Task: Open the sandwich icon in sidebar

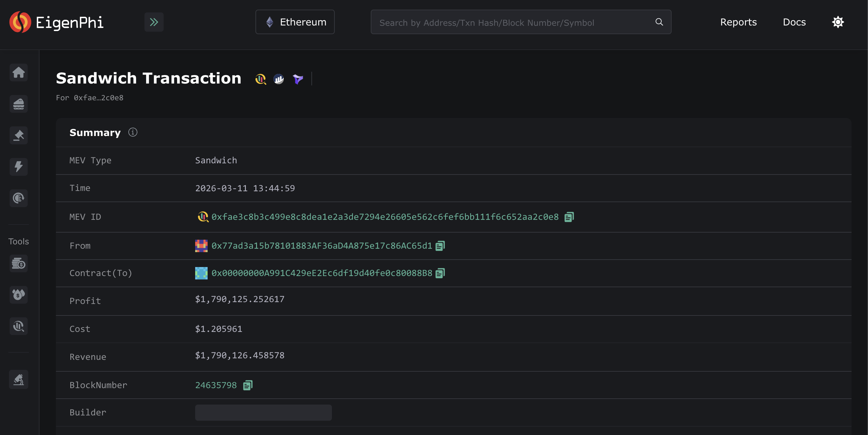Action: pyautogui.click(x=19, y=104)
